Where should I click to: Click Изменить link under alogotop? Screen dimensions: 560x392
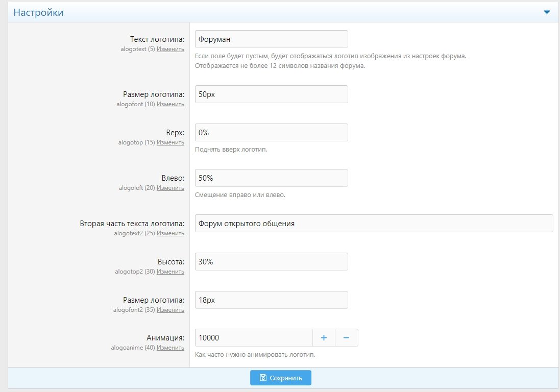[x=171, y=142]
